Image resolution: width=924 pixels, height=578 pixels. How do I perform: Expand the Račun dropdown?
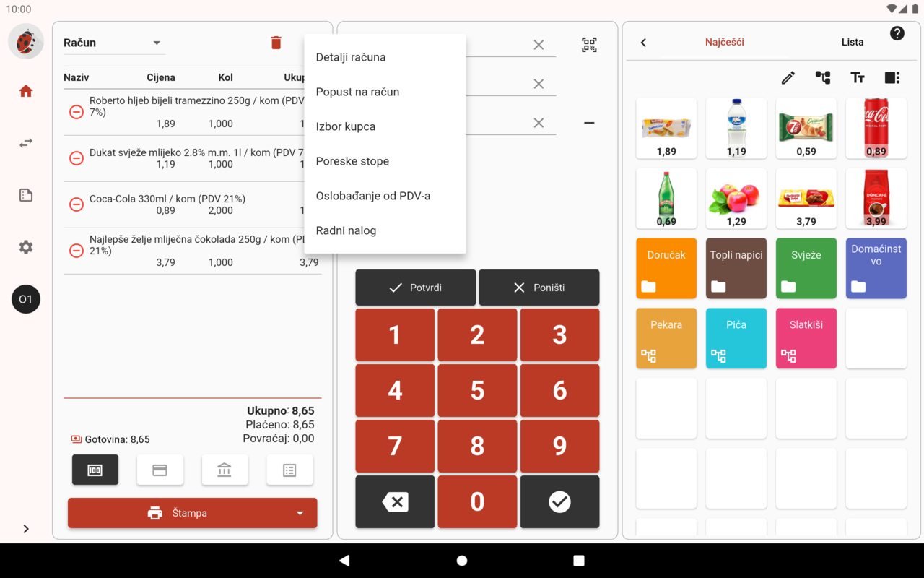pos(114,43)
